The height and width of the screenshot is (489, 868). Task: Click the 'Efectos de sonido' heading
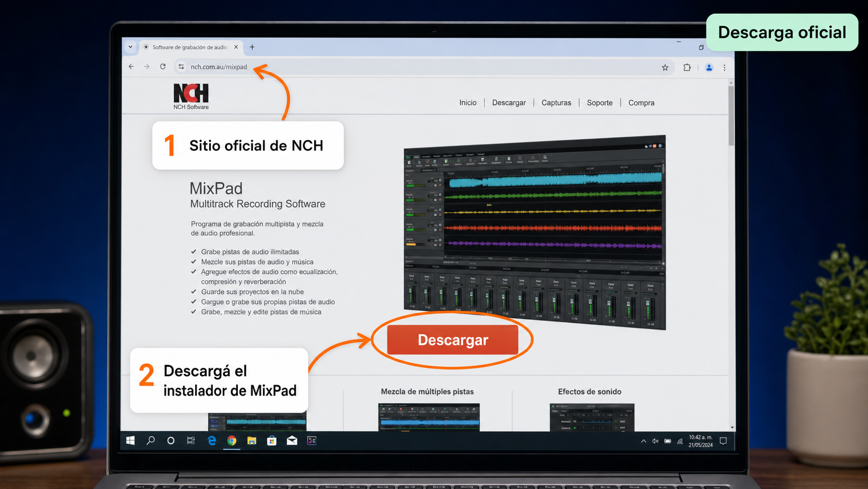coord(590,392)
